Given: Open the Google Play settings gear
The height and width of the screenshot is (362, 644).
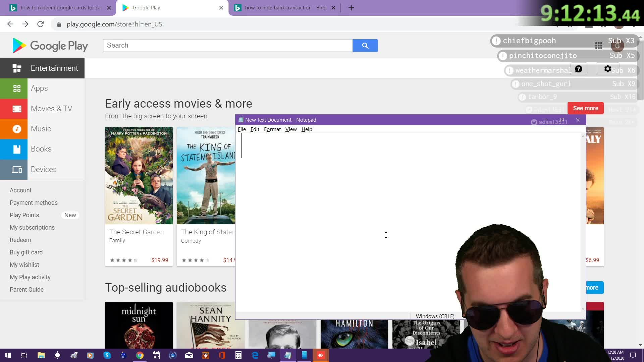Looking at the screenshot, I should (607, 69).
